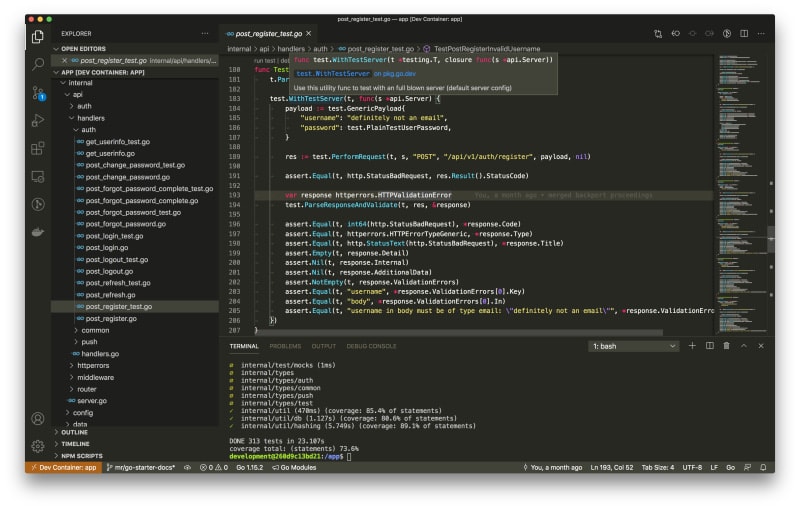Collapse the handlers folder in explorer
Image resolution: width=800 pixels, height=509 pixels.
(90, 118)
